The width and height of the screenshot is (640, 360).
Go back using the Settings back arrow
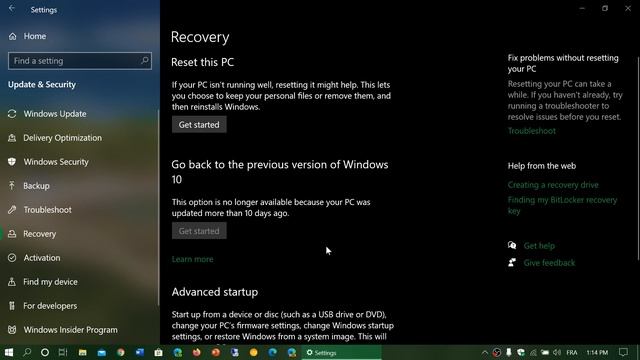point(12,9)
